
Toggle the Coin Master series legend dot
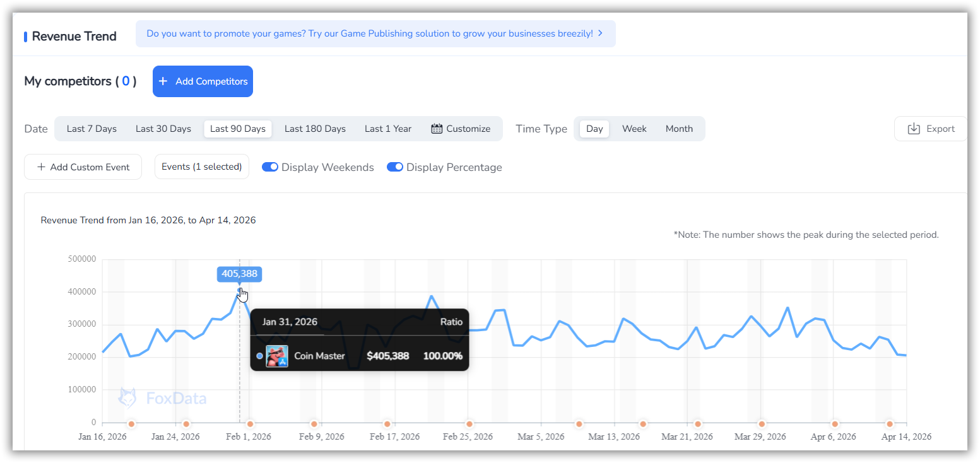click(259, 355)
